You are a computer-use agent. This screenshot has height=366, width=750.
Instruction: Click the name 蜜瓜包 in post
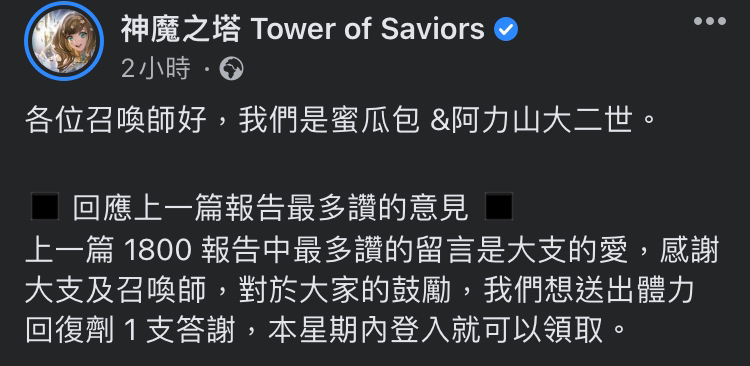(375, 120)
